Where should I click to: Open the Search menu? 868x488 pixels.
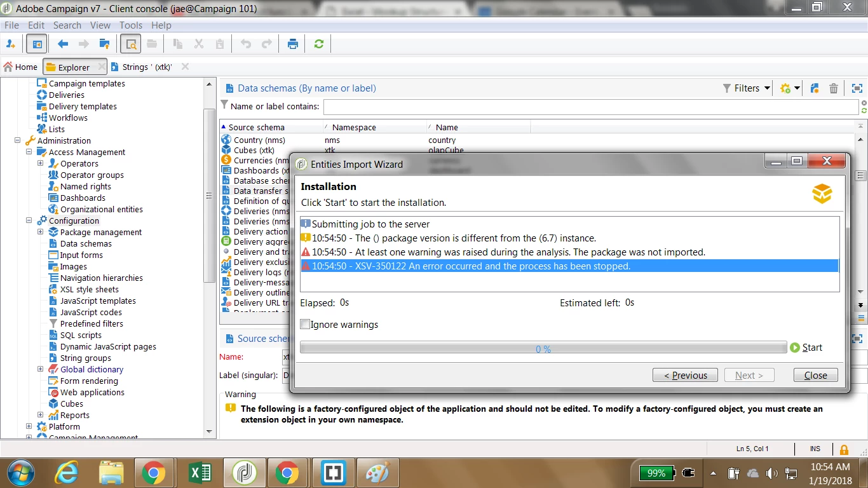pyautogui.click(x=67, y=25)
